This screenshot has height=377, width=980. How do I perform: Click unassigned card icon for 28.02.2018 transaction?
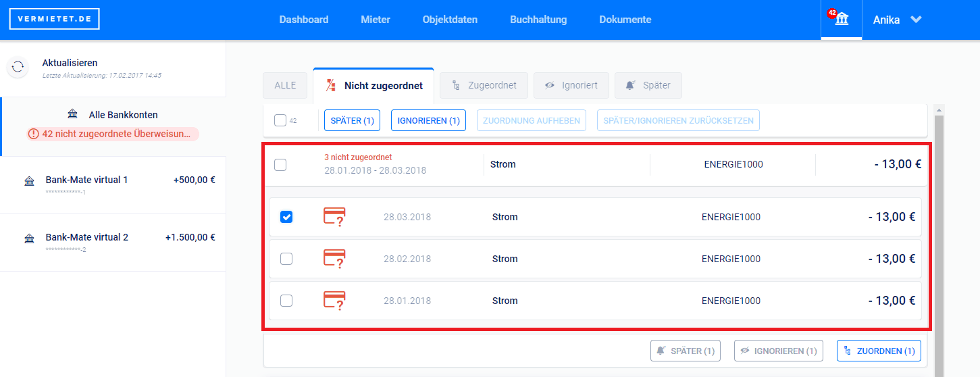[x=335, y=259]
